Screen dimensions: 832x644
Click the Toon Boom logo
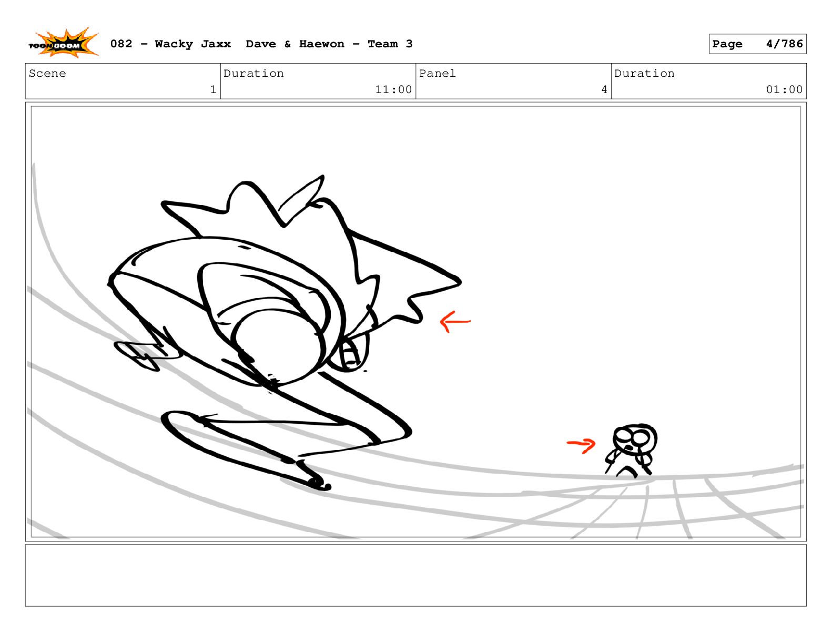(63, 43)
